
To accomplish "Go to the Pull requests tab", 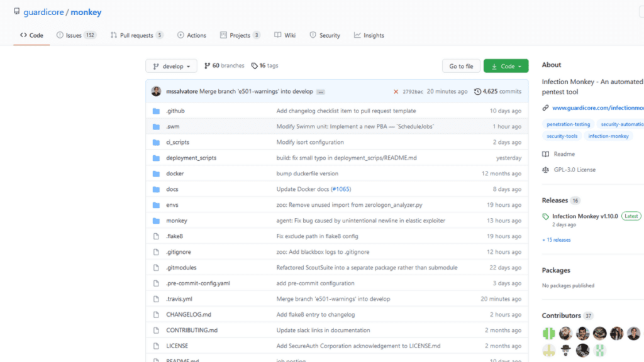I will click(x=136, y=35).
